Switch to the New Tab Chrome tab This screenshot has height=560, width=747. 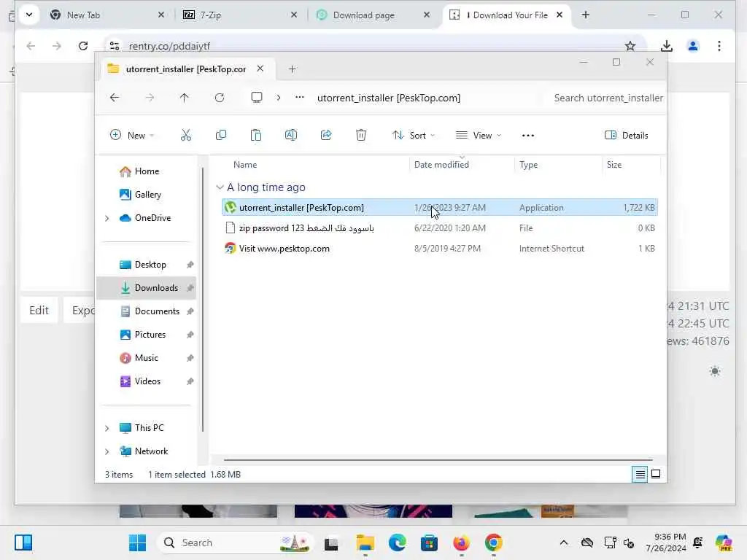[x=107, y=15]
